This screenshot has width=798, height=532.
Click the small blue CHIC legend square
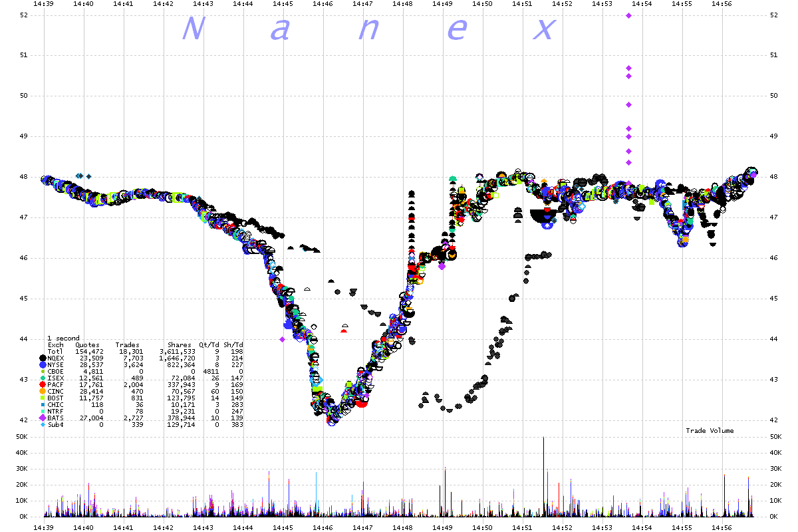coord(43,404)
